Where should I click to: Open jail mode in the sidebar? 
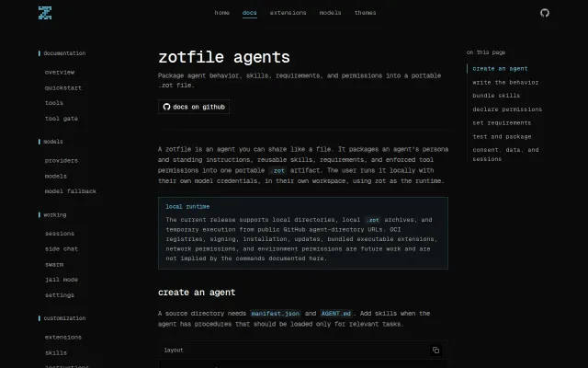click(x=62, y=280)
